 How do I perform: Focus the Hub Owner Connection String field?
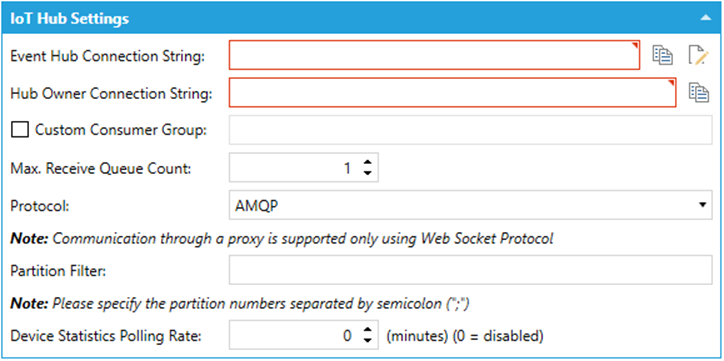click(453, 92)
